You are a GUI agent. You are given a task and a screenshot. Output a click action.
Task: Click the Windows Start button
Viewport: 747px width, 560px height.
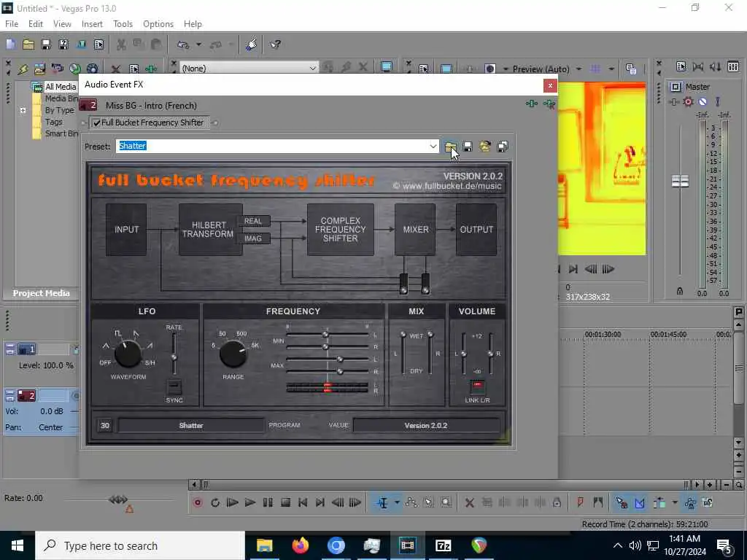click(x=18, y=545)
